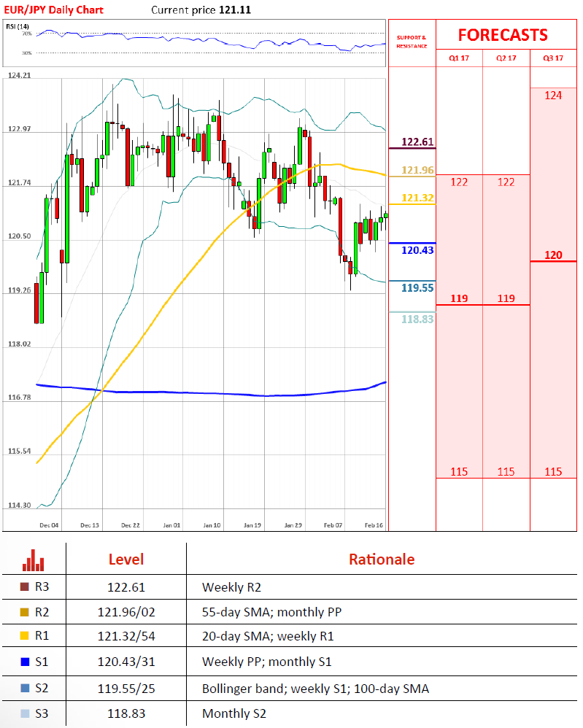Click resistance level 121.96 marker
The image size is (583, 728).
click(417, 170)
